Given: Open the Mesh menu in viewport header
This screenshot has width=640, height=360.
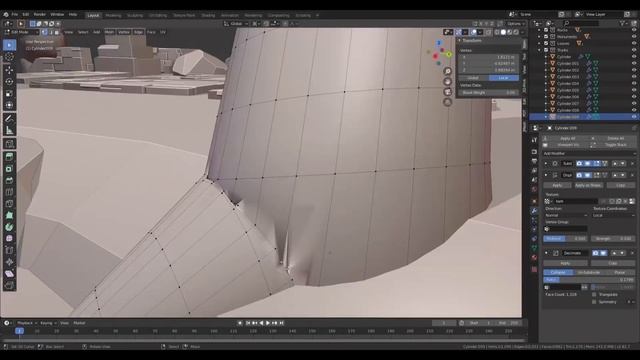Looking at the screenshot, I should pos(109,32).
